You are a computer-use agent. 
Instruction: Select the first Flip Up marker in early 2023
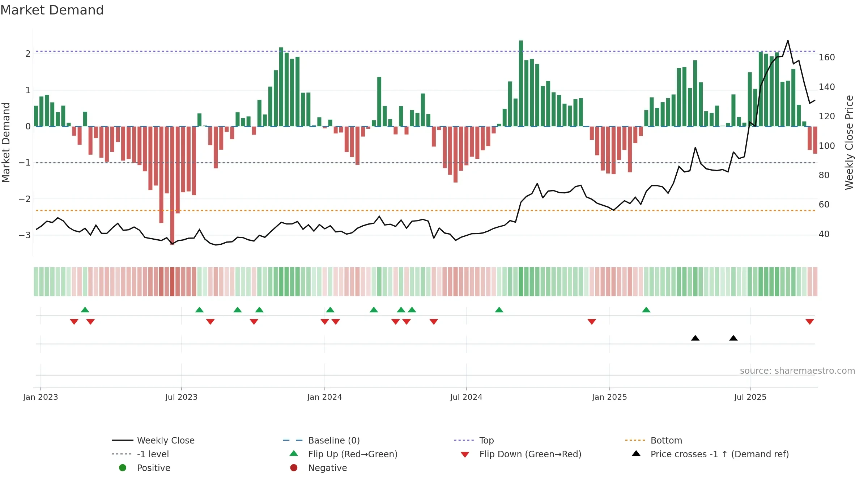[x=85, y=310]
